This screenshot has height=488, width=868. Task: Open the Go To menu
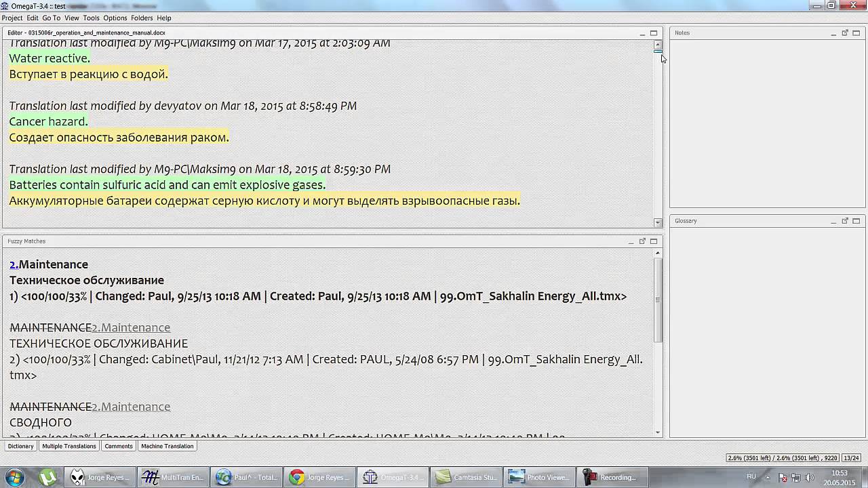tap(52, 18)
